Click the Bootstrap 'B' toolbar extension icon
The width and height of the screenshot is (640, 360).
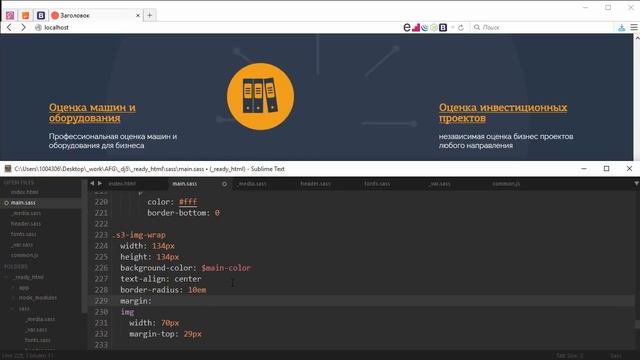[443, 27]
